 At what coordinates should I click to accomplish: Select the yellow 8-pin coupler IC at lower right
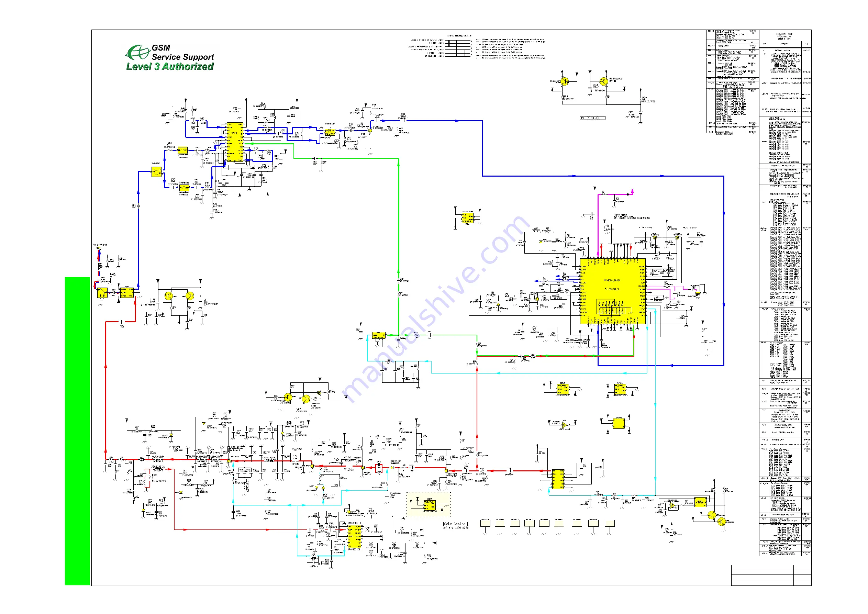558,479
